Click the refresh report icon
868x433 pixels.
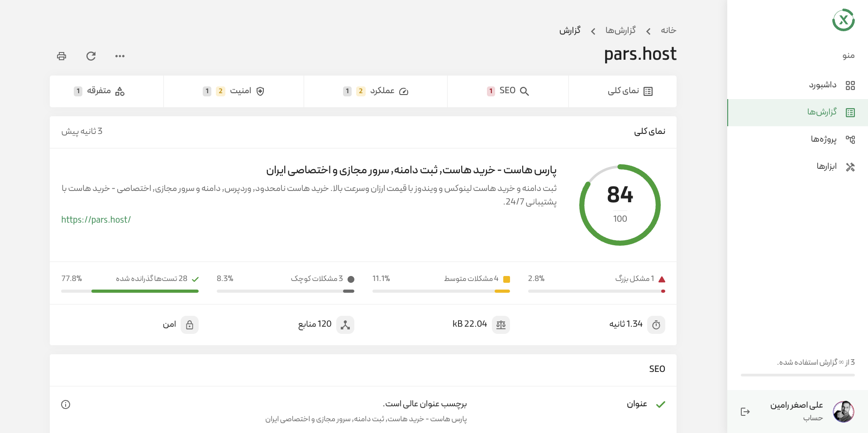91,56
